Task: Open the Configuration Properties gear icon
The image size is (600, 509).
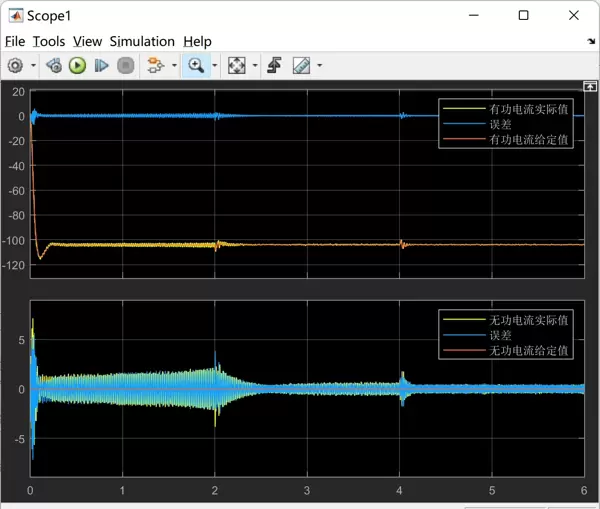Action: tap(15, 65)
